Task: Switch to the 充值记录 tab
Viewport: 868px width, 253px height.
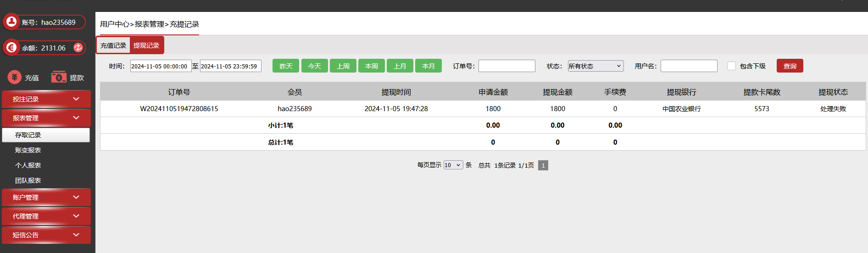Action: [x=113, y=45]
